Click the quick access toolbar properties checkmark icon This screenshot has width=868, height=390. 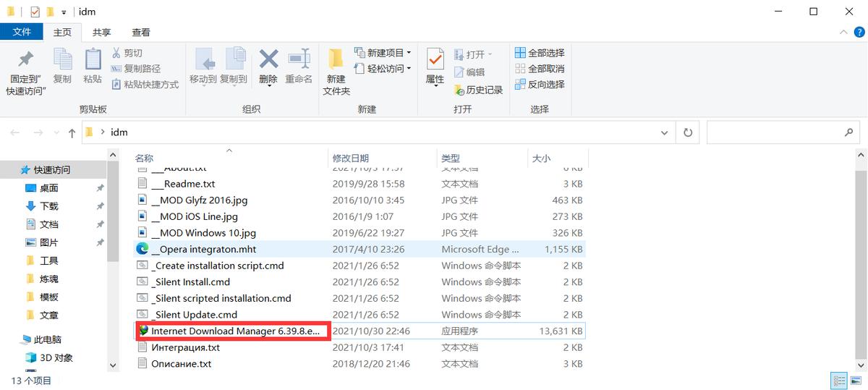[34, 12]
